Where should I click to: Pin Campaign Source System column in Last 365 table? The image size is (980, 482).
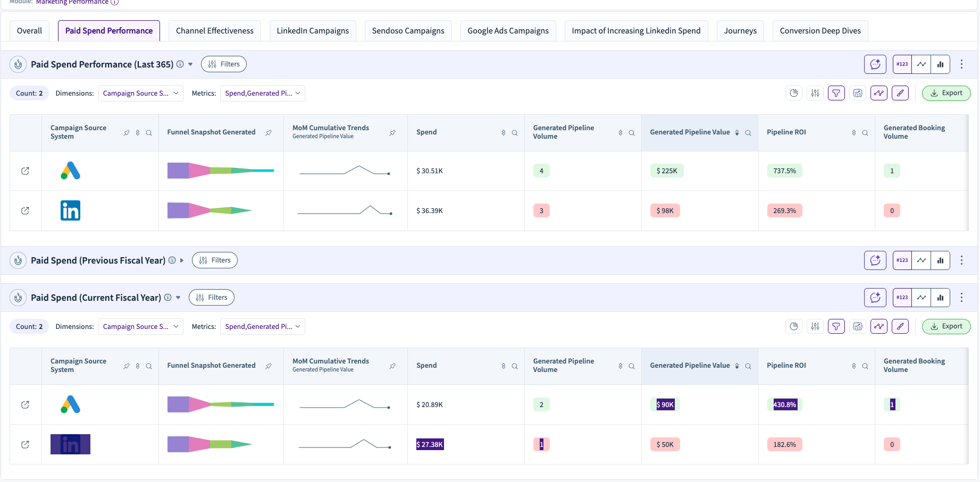(x=127, y=133)
